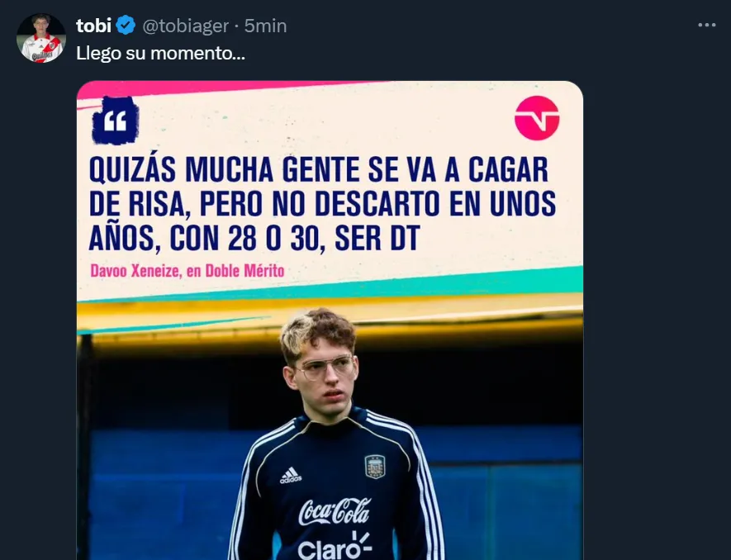Open the display name "tobi" profile link

click(x=93, y=26)
